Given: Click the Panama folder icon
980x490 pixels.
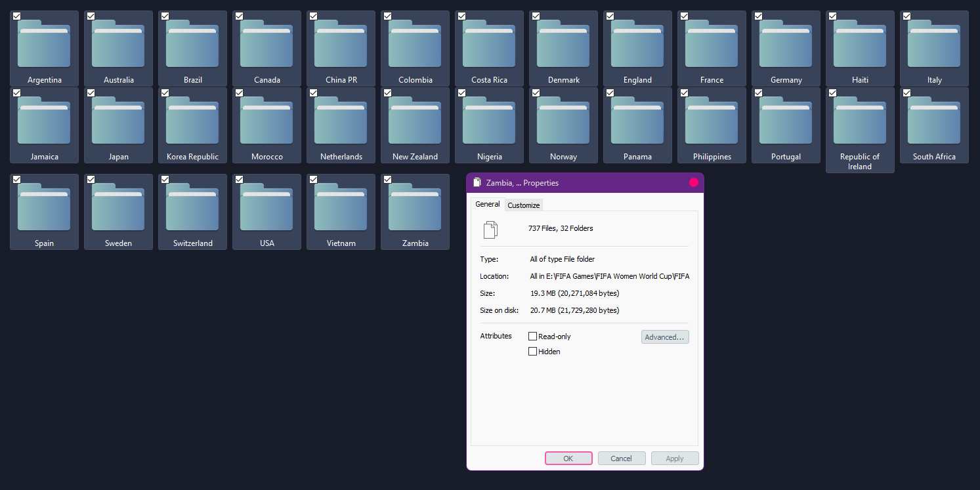Looking at the screenshot, I should tap(637, 121).
